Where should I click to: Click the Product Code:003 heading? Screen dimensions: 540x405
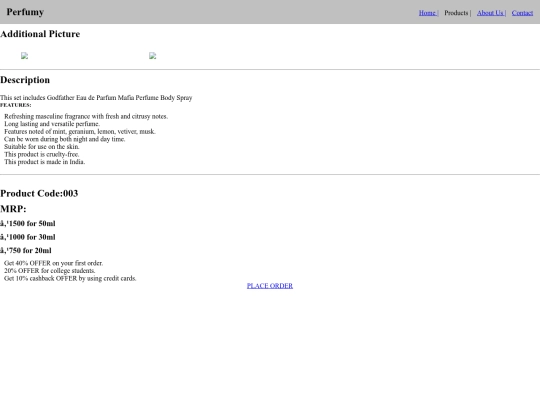pos(39,194)
